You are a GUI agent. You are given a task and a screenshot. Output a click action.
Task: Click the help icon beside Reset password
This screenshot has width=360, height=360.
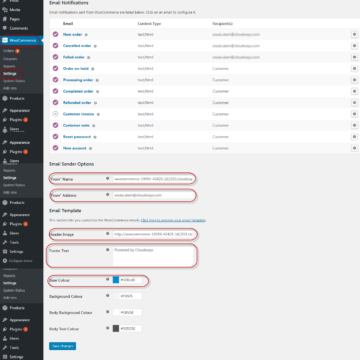tap(95, 137)
